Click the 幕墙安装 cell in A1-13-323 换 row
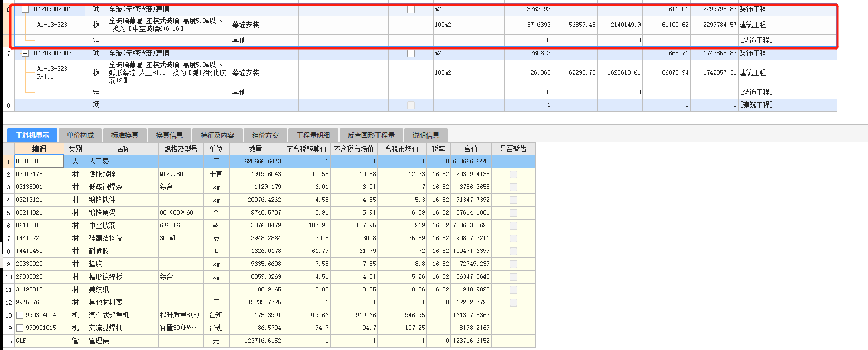Viewport: 868px width, 350px height. click(264, 25)
